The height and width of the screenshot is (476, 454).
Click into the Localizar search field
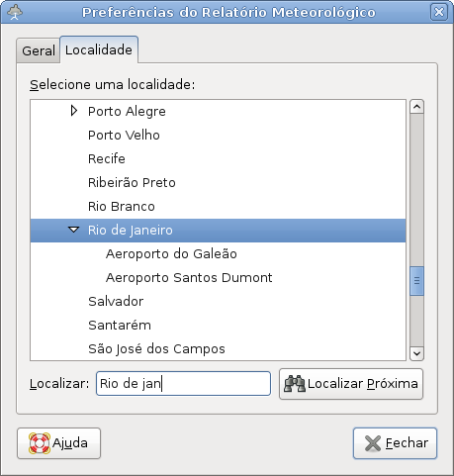tap(183, 384)
